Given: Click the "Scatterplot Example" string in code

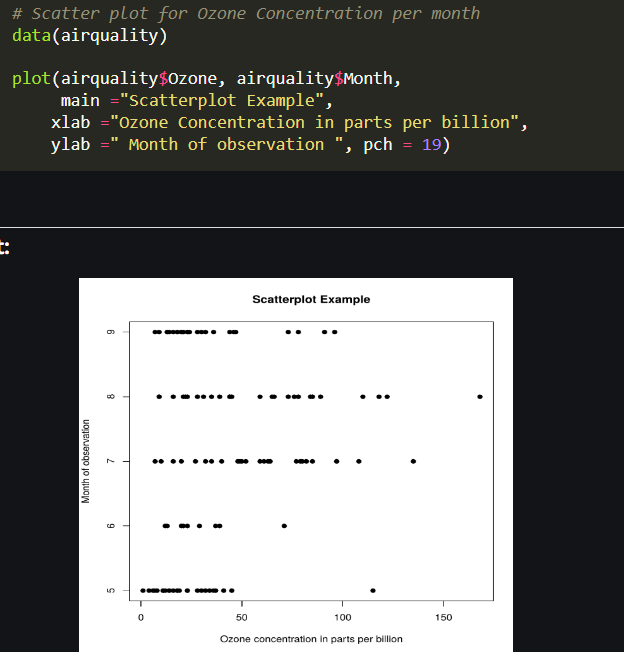Looking at the screenshot, I should [x=222, y=101].
